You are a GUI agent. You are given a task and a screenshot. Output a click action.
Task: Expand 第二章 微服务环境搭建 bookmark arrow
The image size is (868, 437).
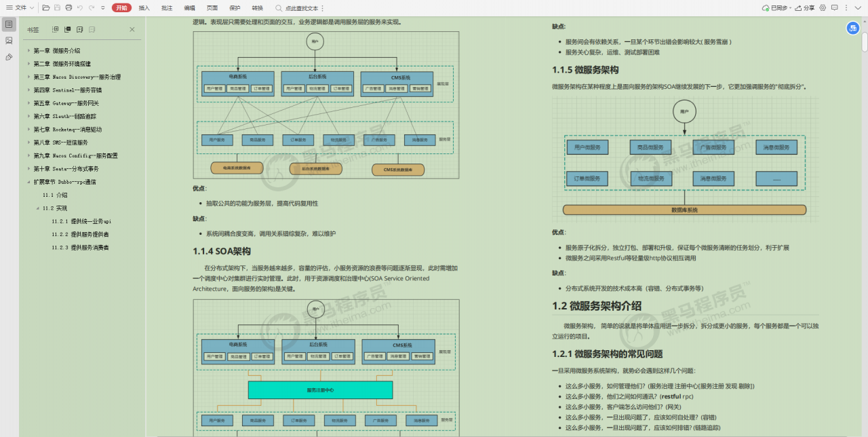pyautogui.click(x=28, y=64)
